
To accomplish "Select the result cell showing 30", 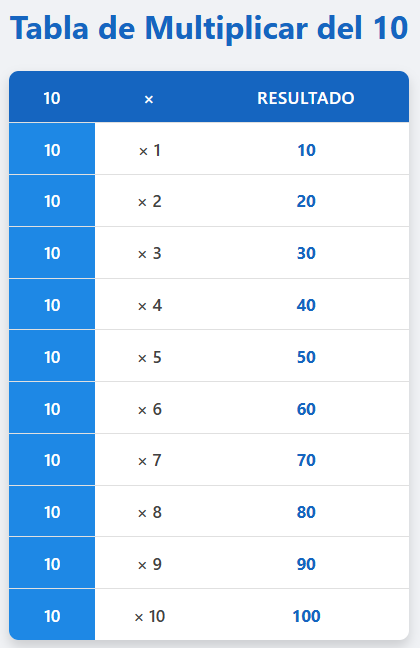I will coord(306,253).
